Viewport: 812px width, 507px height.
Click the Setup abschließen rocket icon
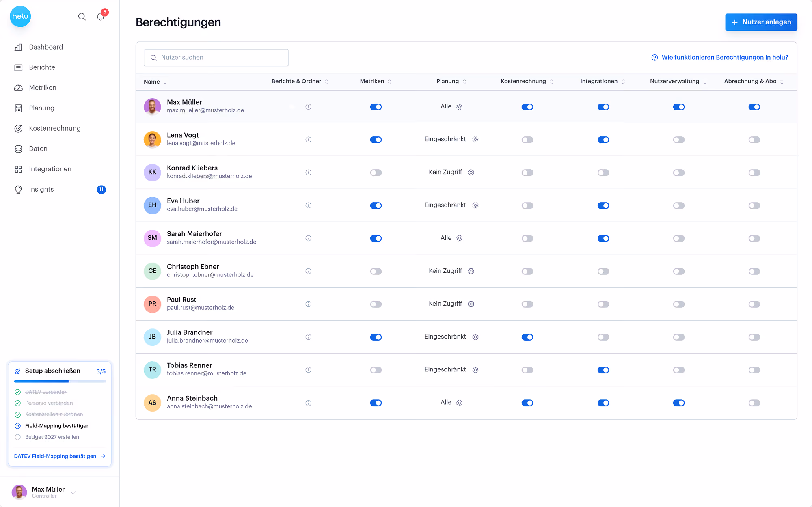point(17,371)
